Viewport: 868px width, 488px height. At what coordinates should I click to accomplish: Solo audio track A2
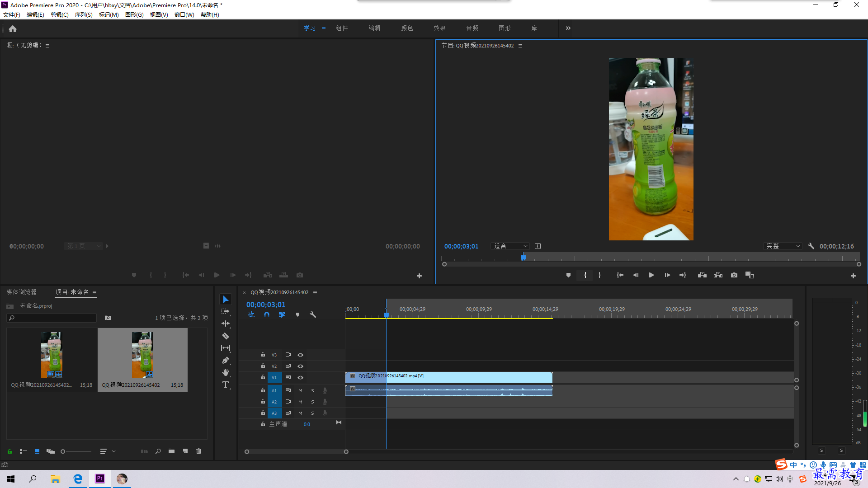click(312, 402)
